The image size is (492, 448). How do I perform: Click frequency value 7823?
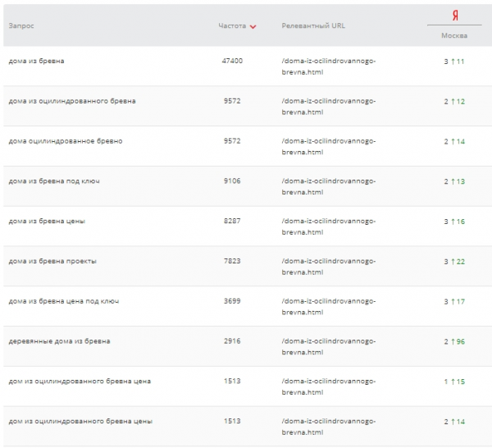(x=232, y=261)
